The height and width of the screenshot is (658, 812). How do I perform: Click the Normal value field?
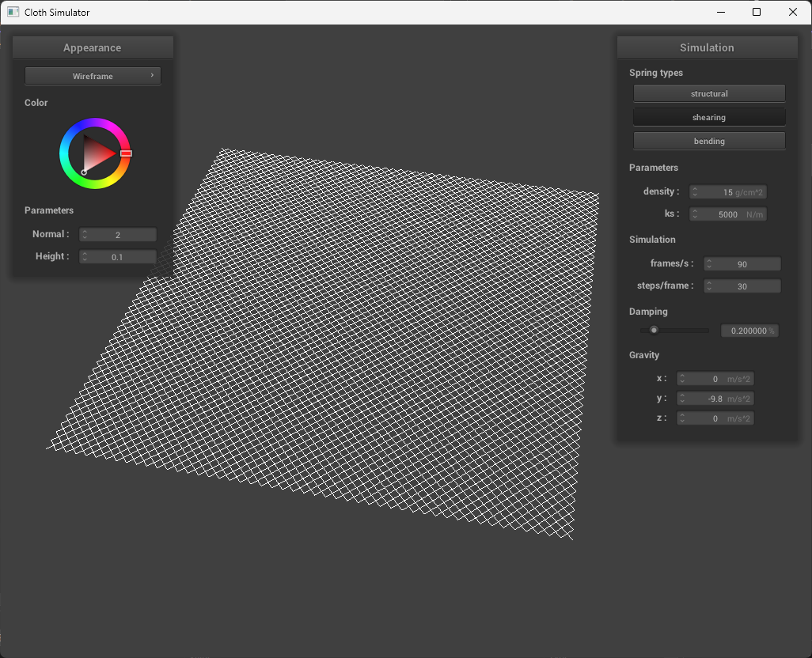(x=118, y=235)
